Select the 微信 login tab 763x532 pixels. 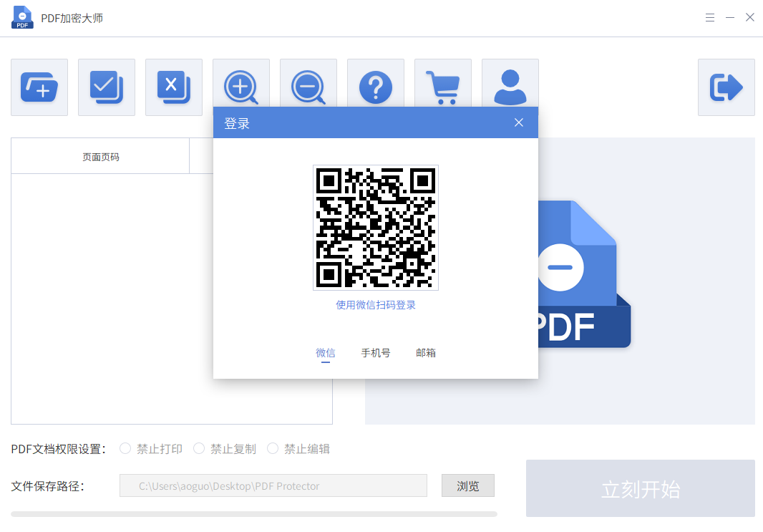tap(326, 353)
